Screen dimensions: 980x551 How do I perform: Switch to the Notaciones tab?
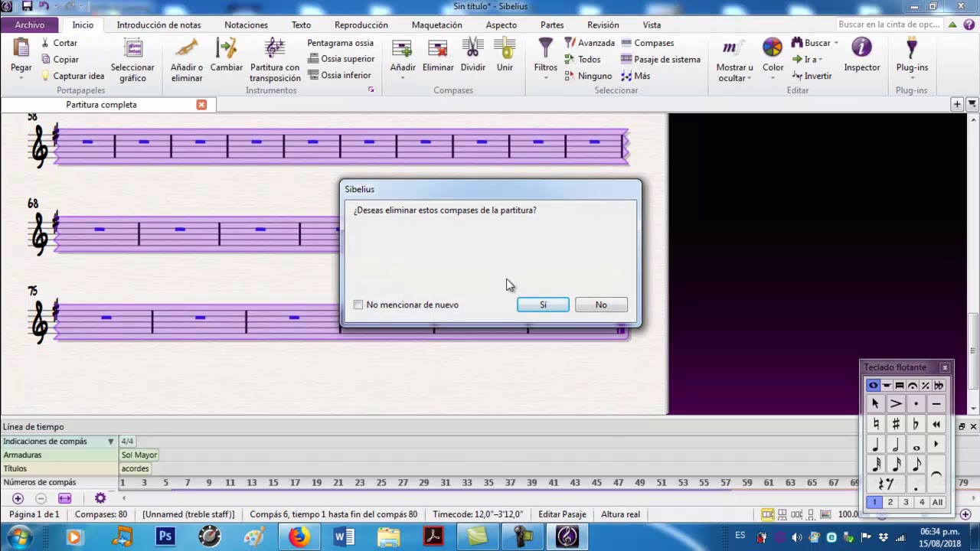click(x=246, y=24)
